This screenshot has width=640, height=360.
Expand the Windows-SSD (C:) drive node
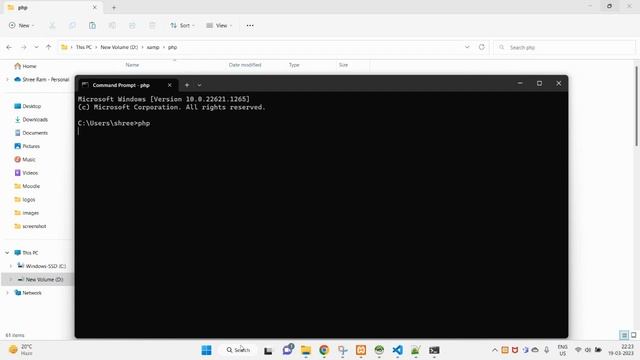[x=11, y=266]
